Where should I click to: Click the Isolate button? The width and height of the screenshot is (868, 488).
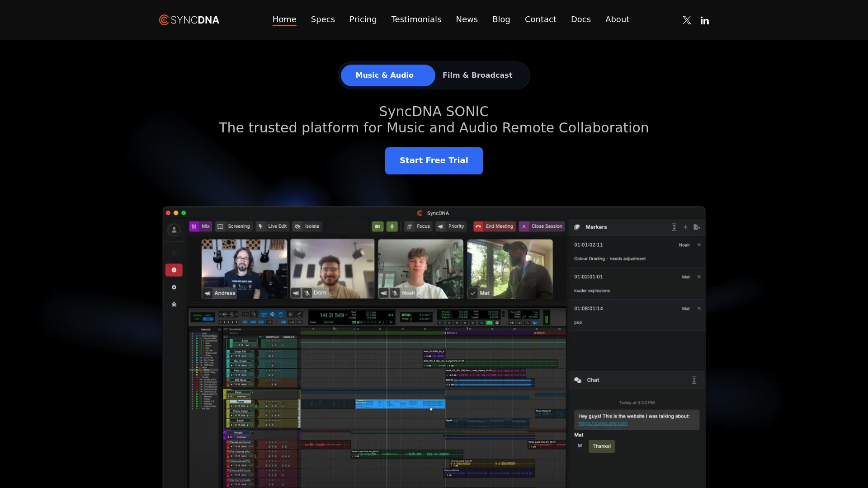(x=307, y=226)
